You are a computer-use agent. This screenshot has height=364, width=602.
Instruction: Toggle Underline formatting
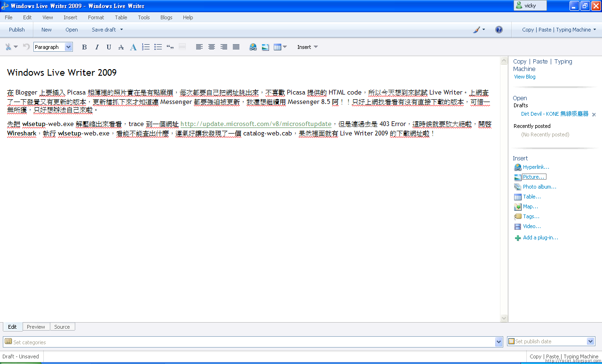109,47
